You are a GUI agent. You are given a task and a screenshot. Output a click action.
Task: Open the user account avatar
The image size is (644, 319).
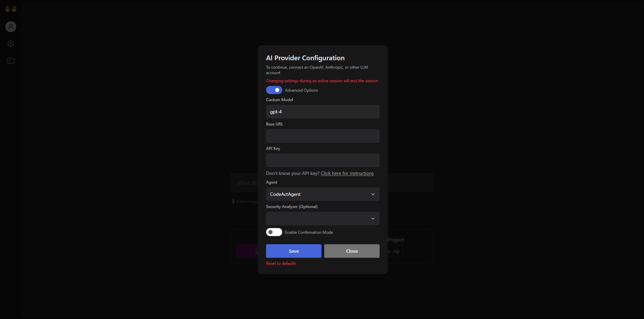[11, 27]
